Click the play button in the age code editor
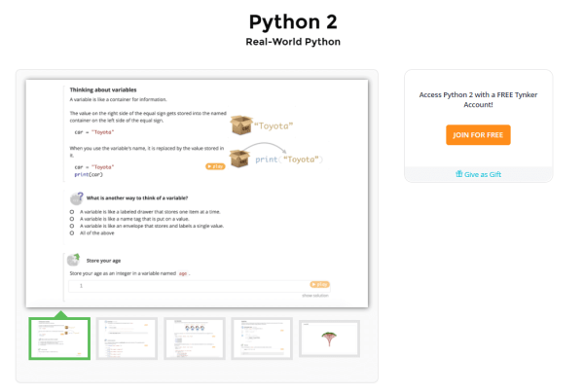 point(319,284)
